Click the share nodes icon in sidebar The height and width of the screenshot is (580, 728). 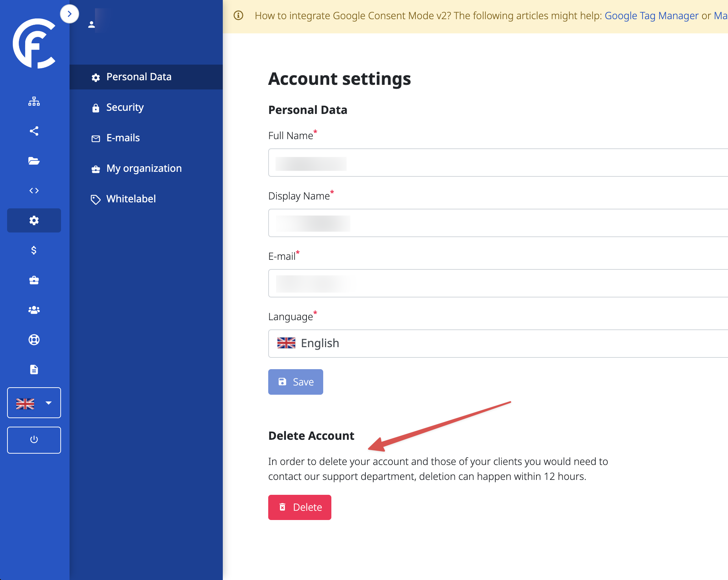tap(34, 131)
